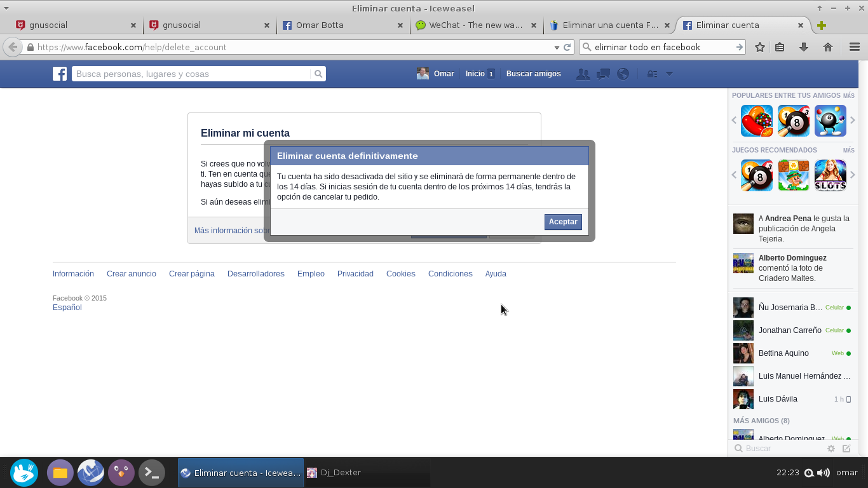Open the privacy shortcuts lock icon

652,74
